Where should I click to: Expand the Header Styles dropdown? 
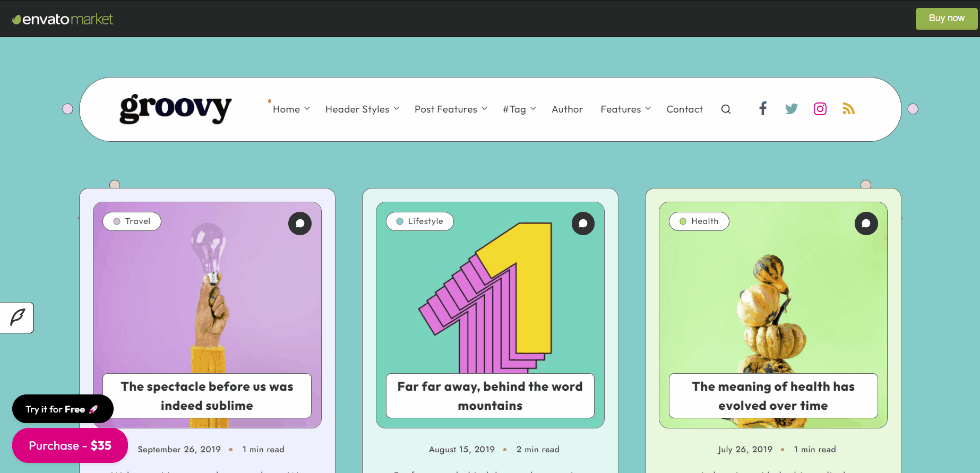tap(362, 109)
